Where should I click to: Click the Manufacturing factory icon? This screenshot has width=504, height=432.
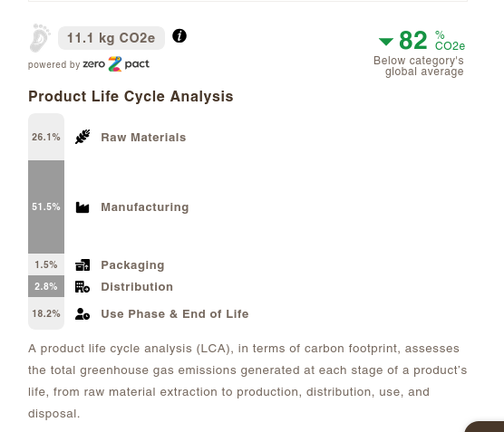pyautogui.click(x=82, y=207)
